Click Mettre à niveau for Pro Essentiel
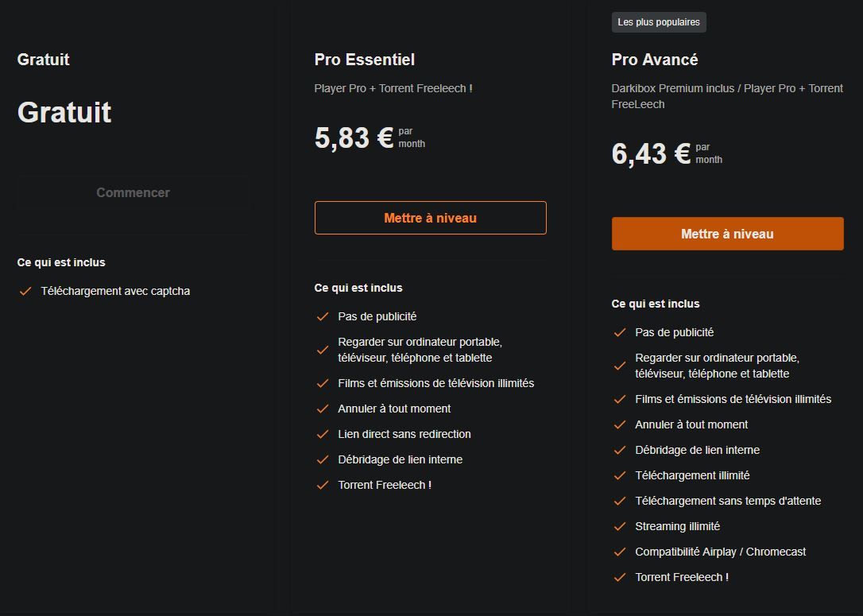The image size is (863, 616). click(x=430, y=218)
